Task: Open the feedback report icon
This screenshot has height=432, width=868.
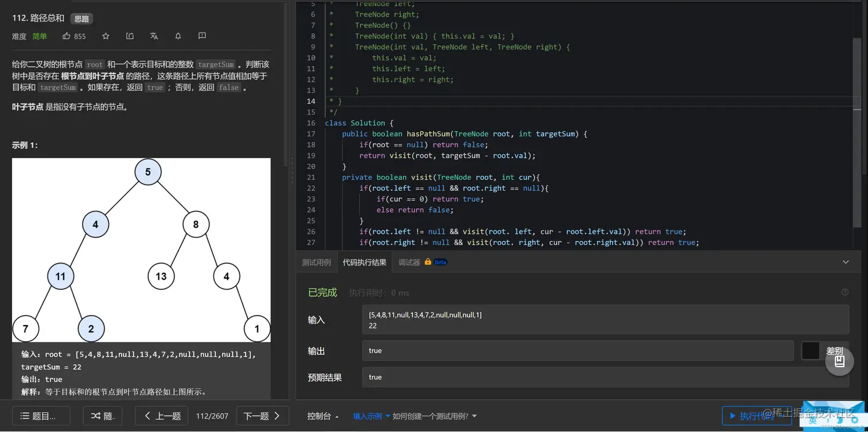Action: [x=202, y=36]
